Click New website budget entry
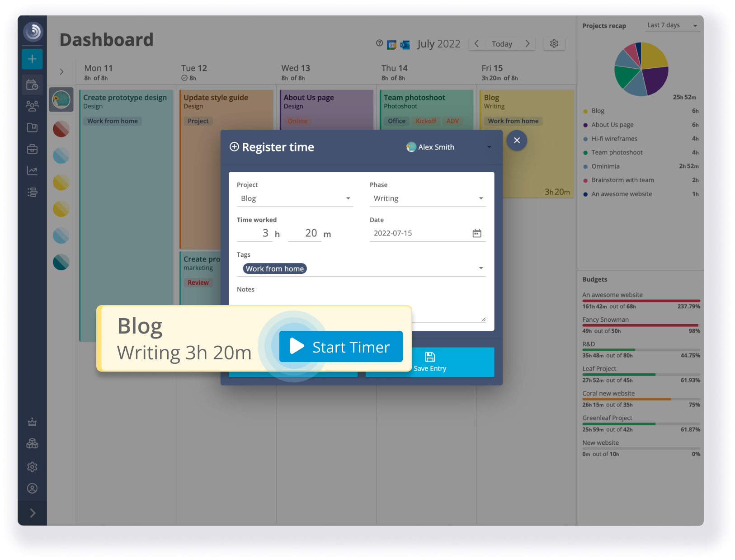Image resolution: width=735 pixels, height=560 pixels. pos(641,448)
